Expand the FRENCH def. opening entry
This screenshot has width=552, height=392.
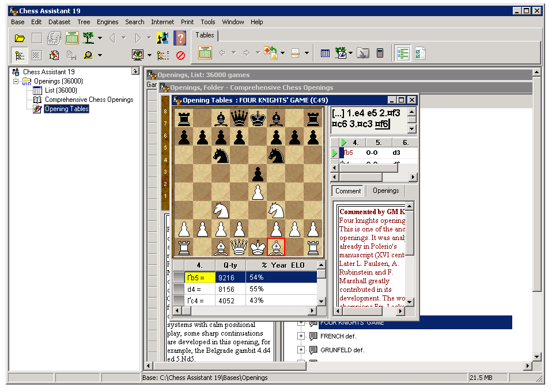point(301,336)
